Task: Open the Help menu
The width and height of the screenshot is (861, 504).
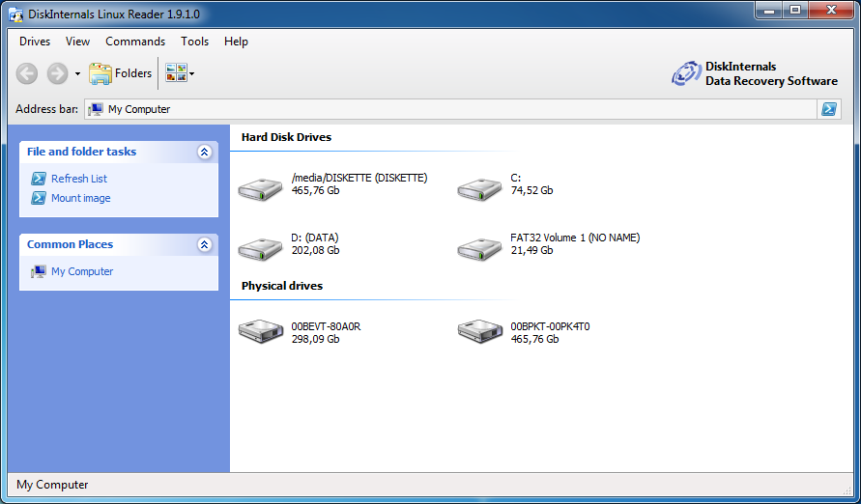Action: pyautogui.click(x=236, y=42)
